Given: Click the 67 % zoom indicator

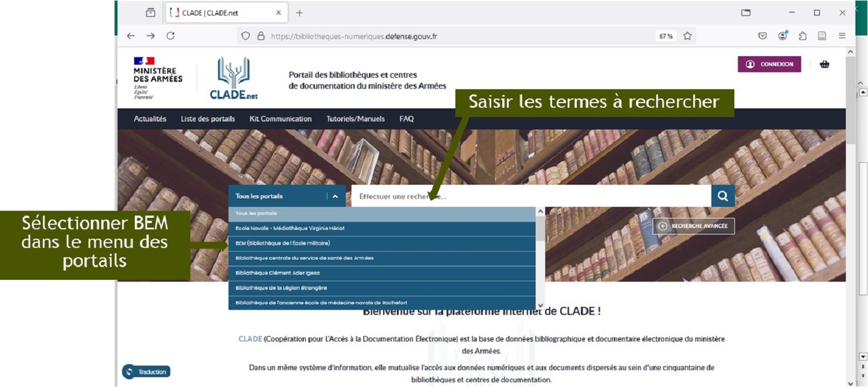Looking at the screenshot, I should point(665,36).
